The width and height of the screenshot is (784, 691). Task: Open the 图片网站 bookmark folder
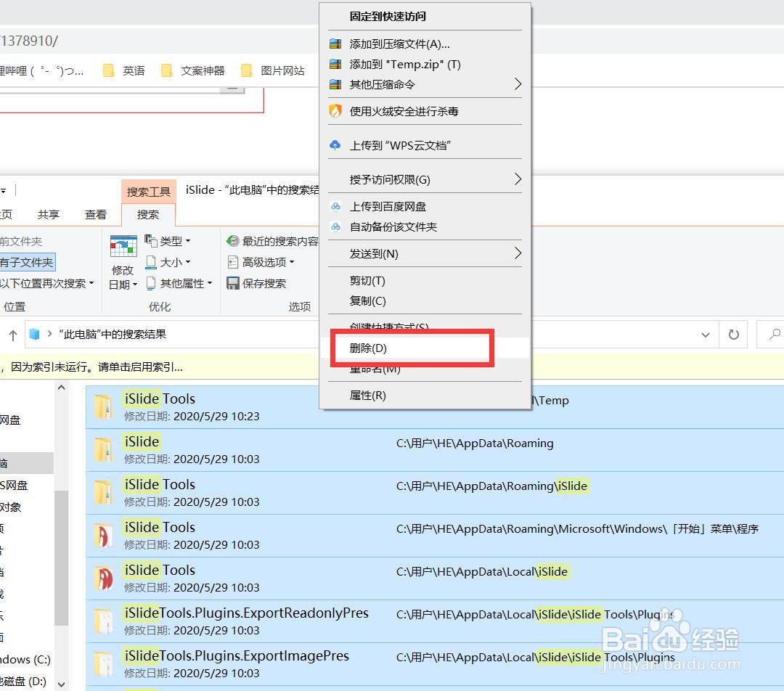pyautogui.click(x=273, y=70)
